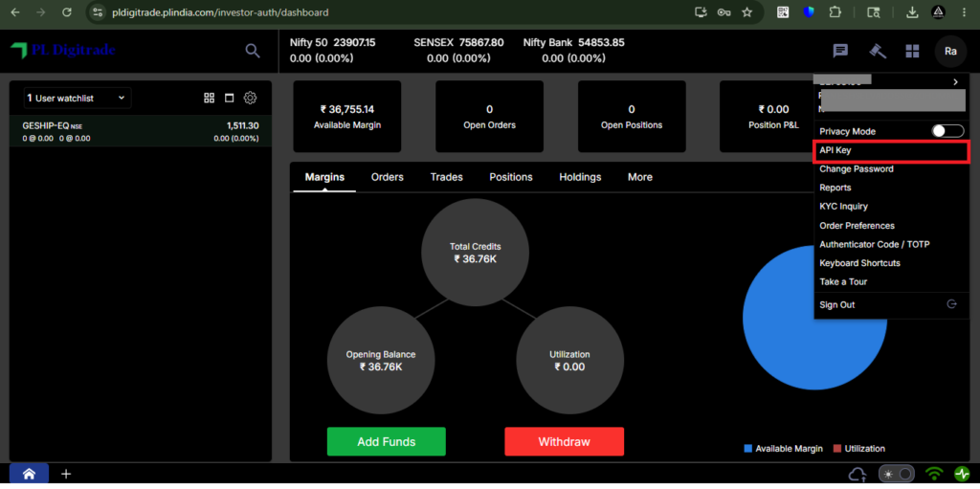Click the Open Positions card
Screen dimensions: 980x489
pos(632,117)
